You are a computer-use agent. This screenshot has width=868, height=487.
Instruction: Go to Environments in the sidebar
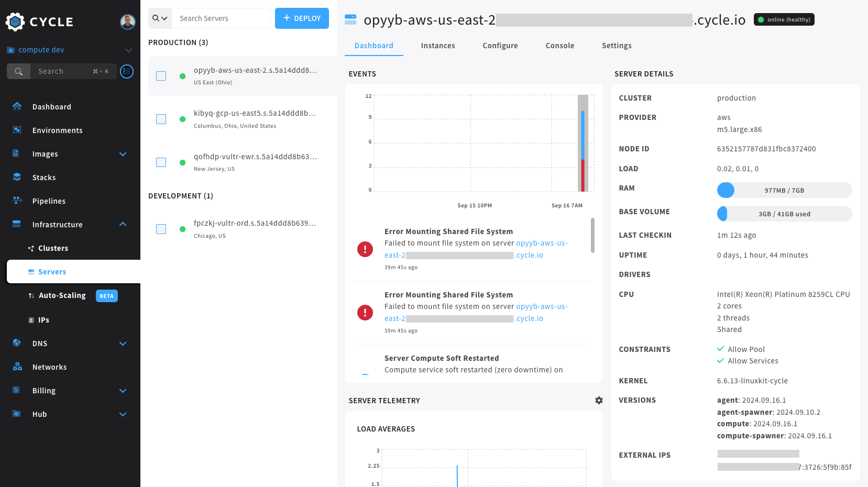[x=57, y=130]
